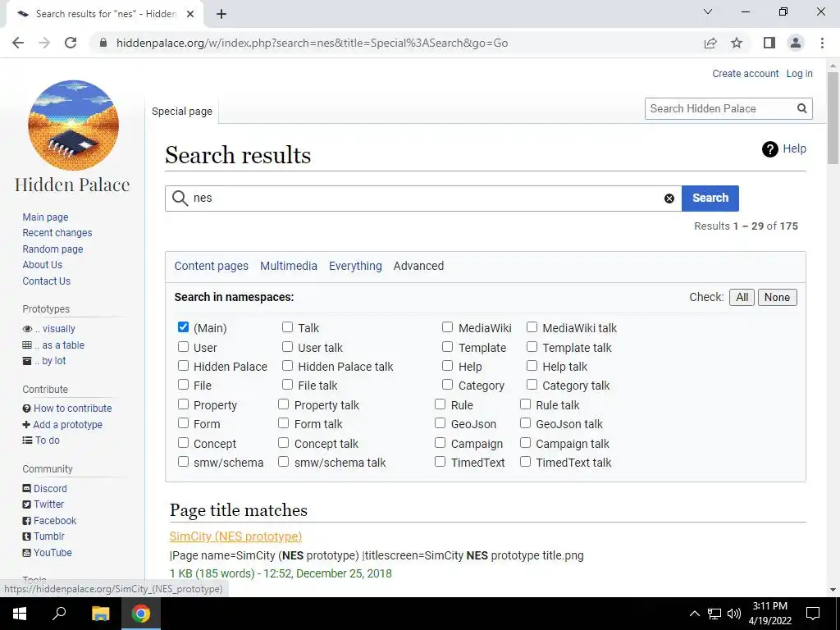Focus the Search Hidden Palace input box
The height and width of the screenshot is (630, 840).
(x=720, y=109)
